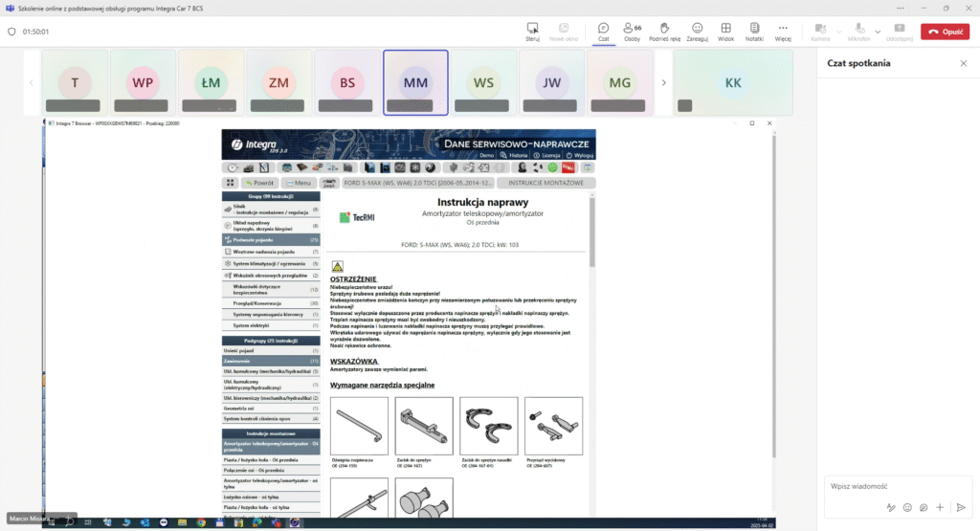Toggle the Kamera
This screenshot has width=980, height=531.
click(x=820, y=32)
